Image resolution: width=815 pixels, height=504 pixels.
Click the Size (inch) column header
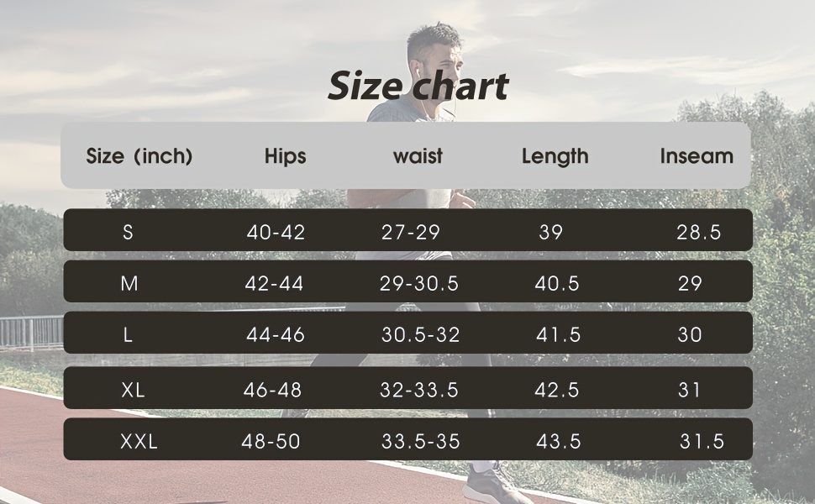[x=139, y=156]
